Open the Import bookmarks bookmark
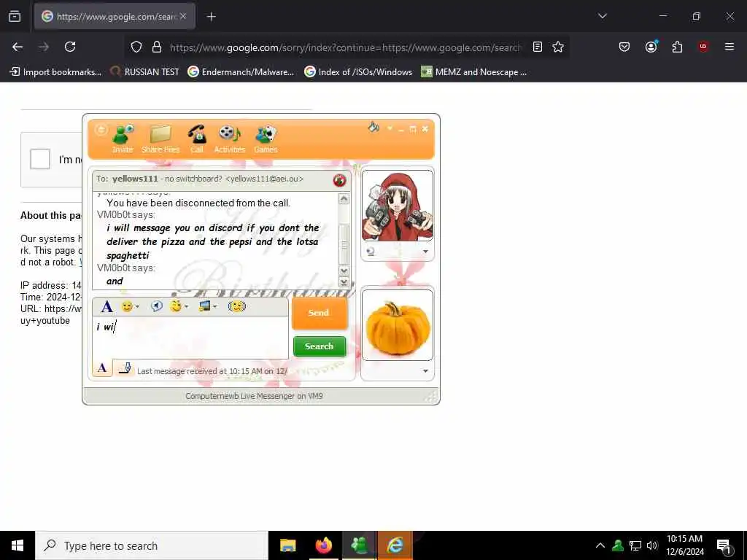 click(55, 72)
